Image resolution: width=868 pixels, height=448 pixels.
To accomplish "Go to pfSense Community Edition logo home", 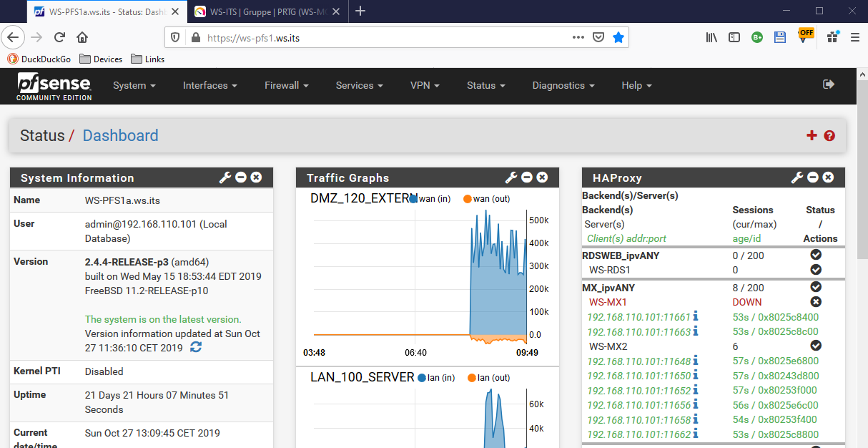I will point(54,86).
